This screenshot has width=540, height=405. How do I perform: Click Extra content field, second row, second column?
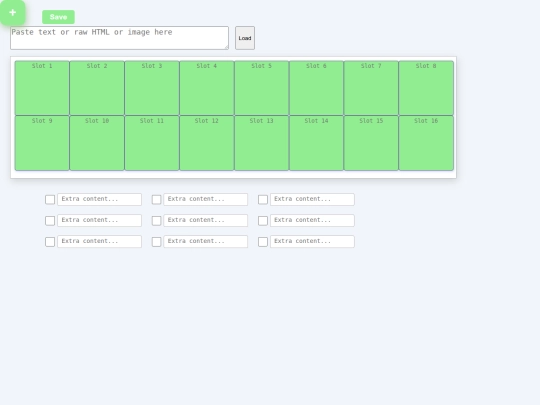[206, 220]
